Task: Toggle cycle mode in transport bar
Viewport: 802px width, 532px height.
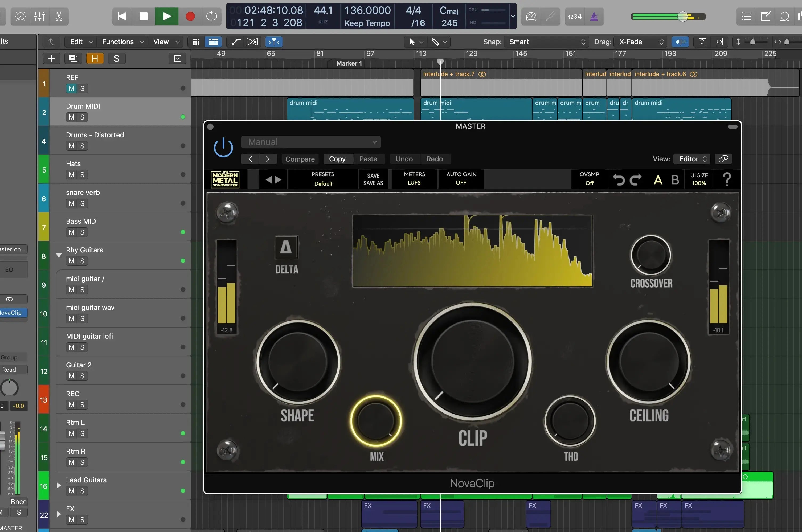Action: (211, 16)
